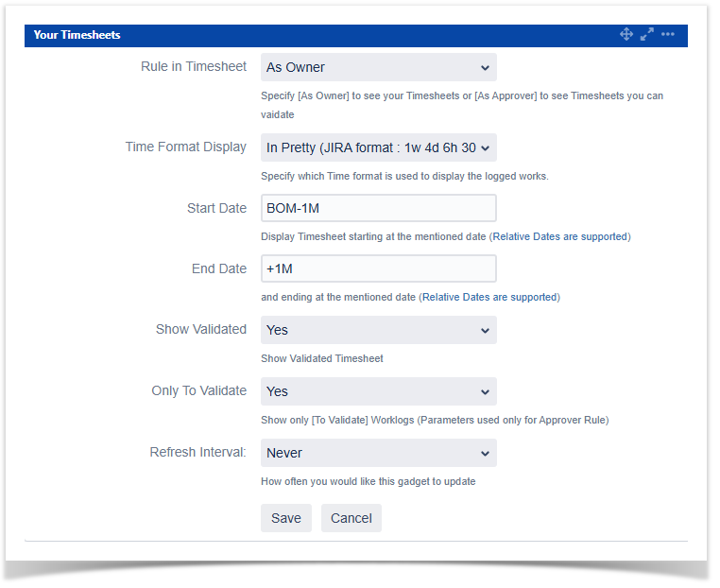Expand the Only To Validate dropdown
720x588 pixels.
tap(378, 391)
